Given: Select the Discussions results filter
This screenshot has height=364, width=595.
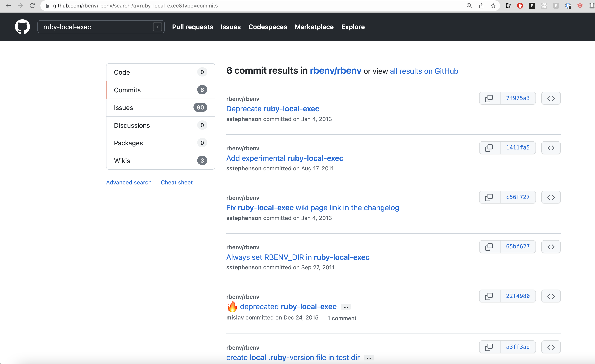Looking at the screenshot, I should 161,125.
